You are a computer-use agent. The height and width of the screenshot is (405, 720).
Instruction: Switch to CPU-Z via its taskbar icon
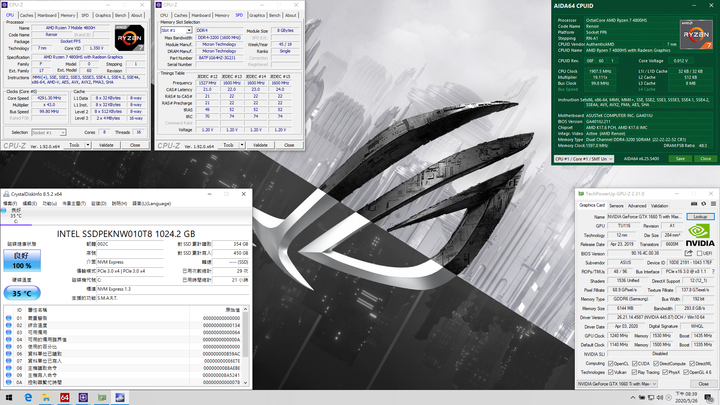83,398
